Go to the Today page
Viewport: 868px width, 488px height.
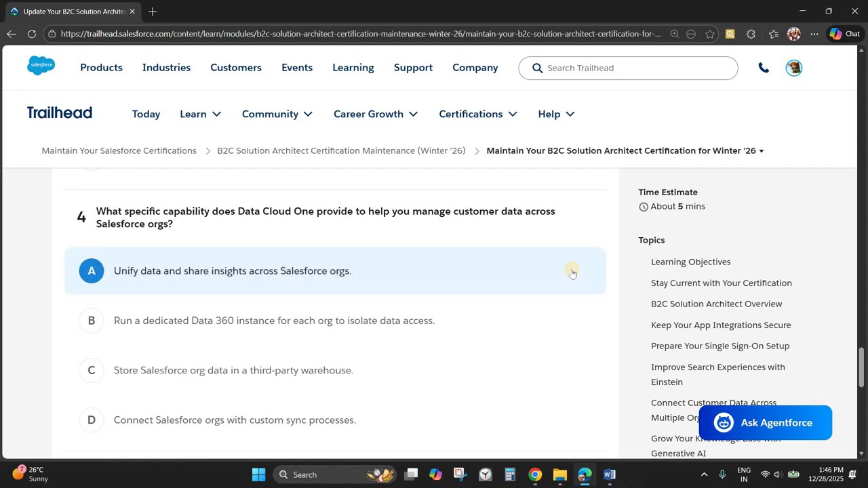(146, 114)
